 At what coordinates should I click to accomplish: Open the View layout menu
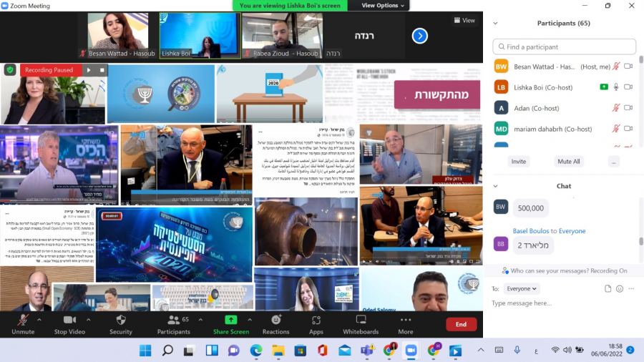click(464, 20)
